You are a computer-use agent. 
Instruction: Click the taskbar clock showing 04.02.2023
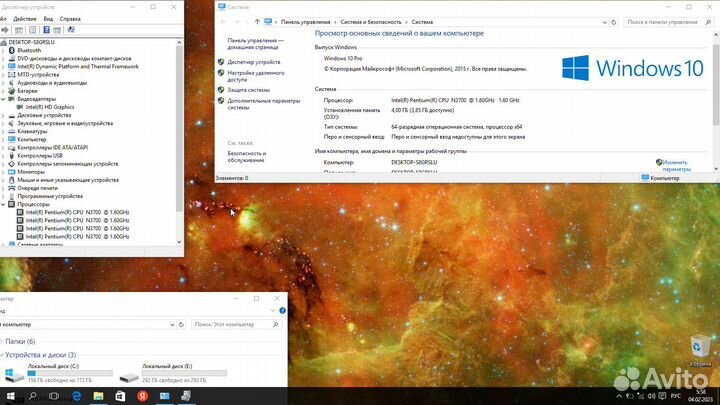click(701, 396)
